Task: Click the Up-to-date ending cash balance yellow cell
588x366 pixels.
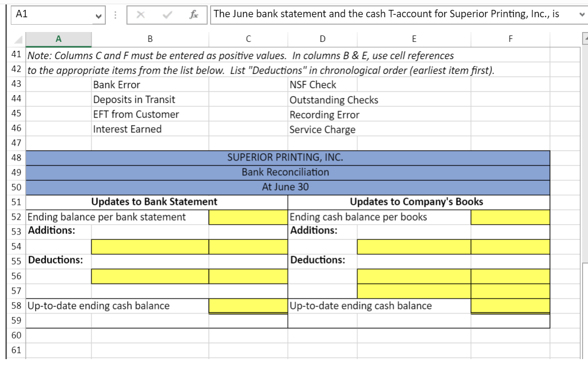Action: 248,305
